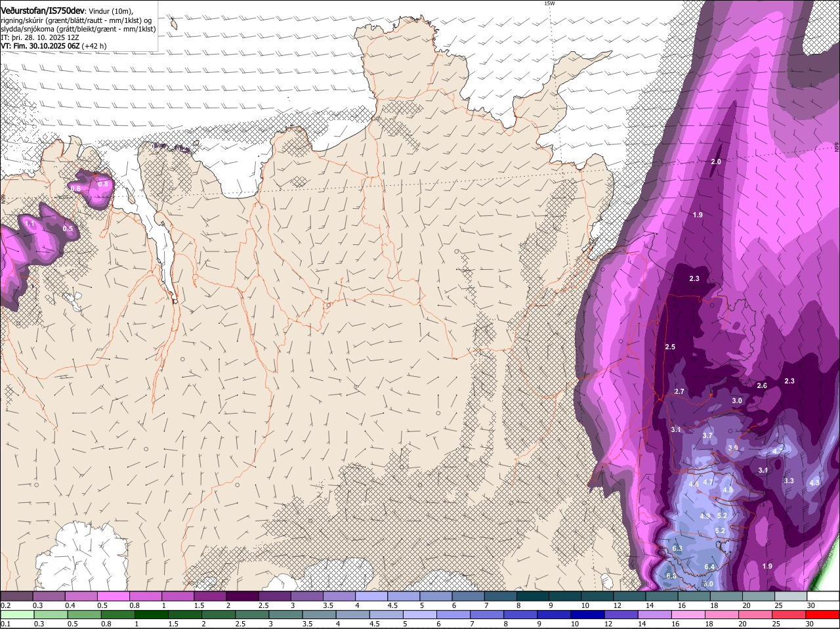
Task: Click the 4.9 precipitation value on the map
Action: [705, 516]
